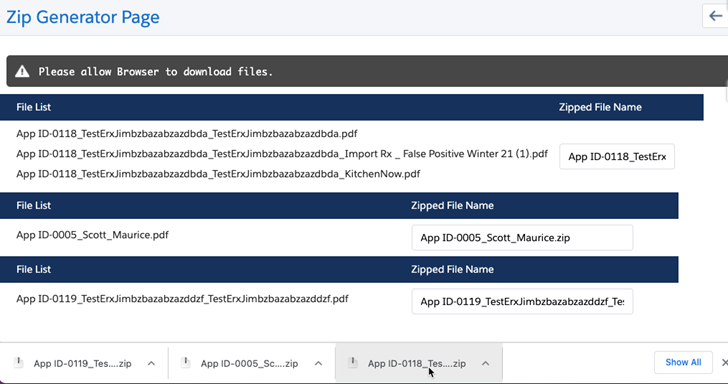728x384 pixels.
Task: Open the chevron menu for App ID-0005 download
Action: 318,363
